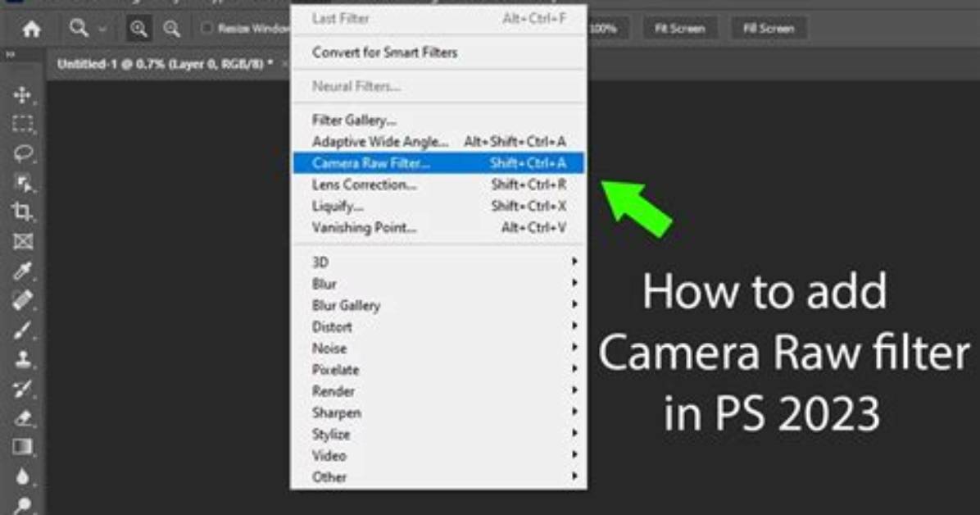
Task: Choose Last Filter menu item
Action: click(x=438, y=19)
